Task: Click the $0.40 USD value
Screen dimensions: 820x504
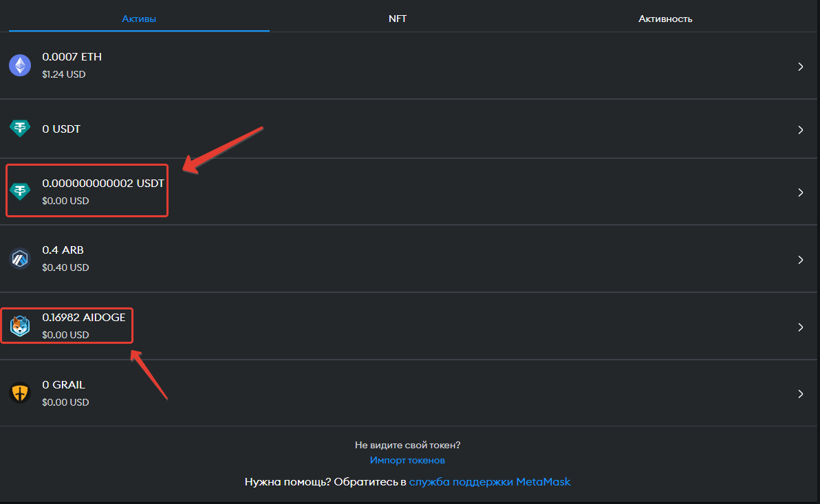Action: (65, 267)
